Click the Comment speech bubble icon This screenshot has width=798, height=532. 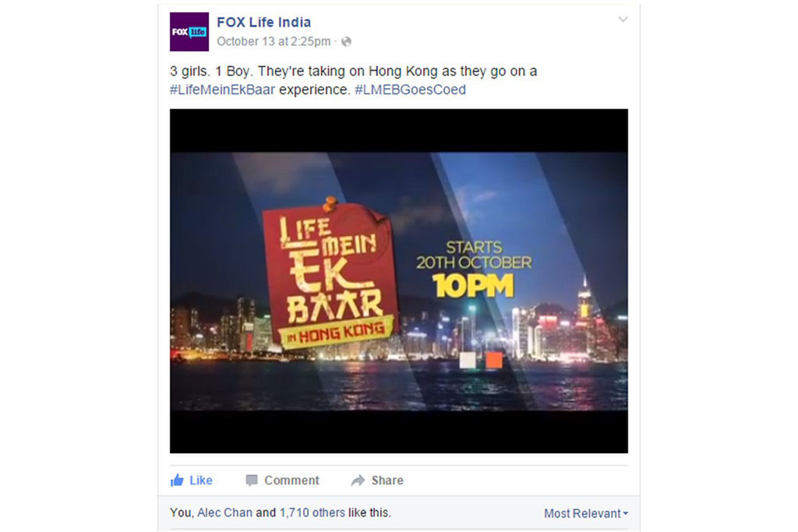[x=252, y=481]
